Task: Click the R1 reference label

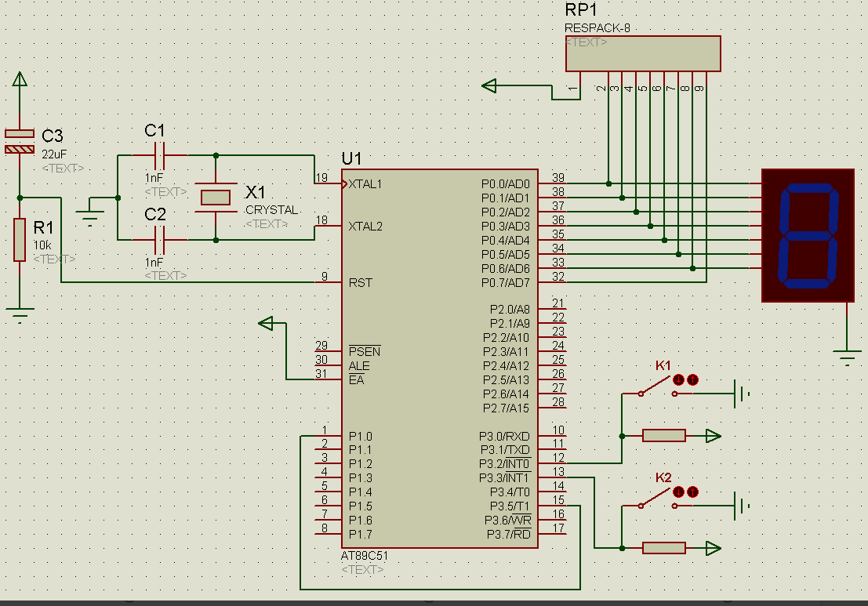Action: click(x=43, y=227)
